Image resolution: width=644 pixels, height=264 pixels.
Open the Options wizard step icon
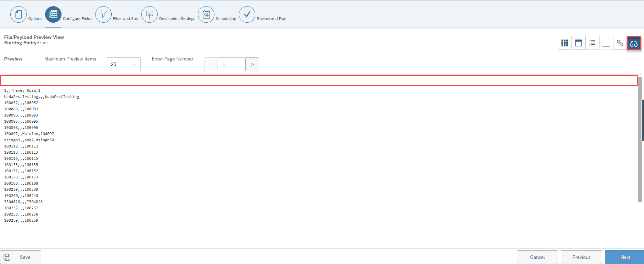pyautogui.click(x=19, y=14)
